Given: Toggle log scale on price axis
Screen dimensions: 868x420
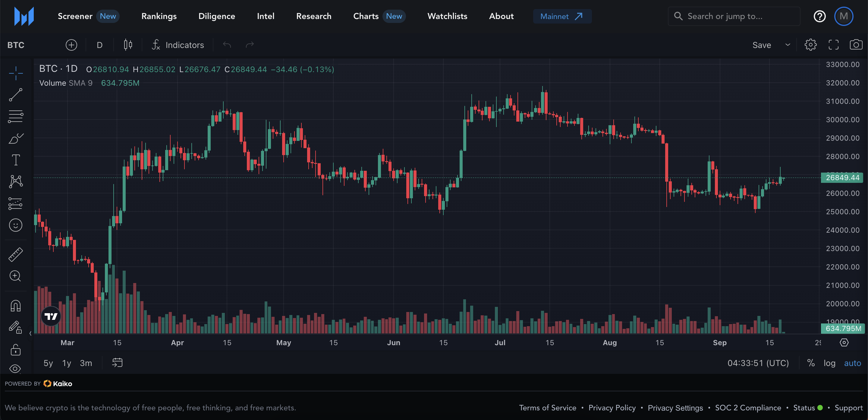Looking at the screenshot, I should (x=829, y=363).
